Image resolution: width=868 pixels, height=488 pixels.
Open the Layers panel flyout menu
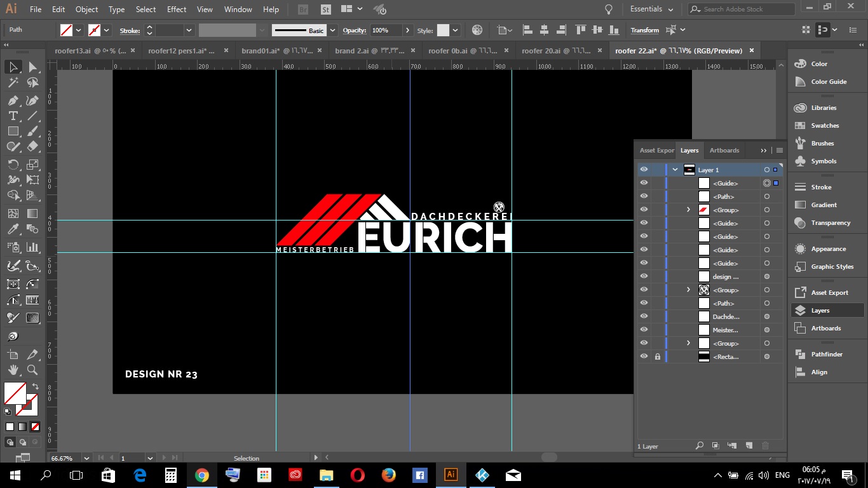(780, 151)
